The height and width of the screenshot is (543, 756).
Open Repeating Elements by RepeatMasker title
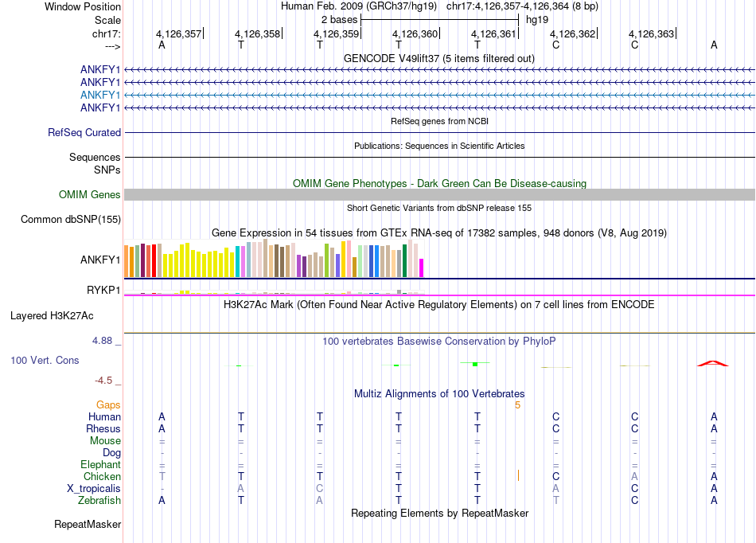pyautogui.click(x=439, y=513)
